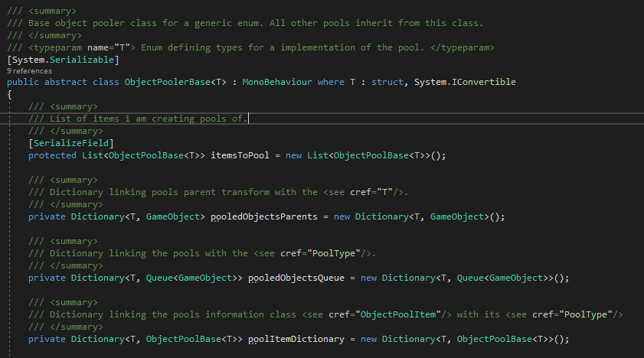Click the struct keyword in the constraint
Viewport: 644px width, 358px height.
(x=387, y=82)
